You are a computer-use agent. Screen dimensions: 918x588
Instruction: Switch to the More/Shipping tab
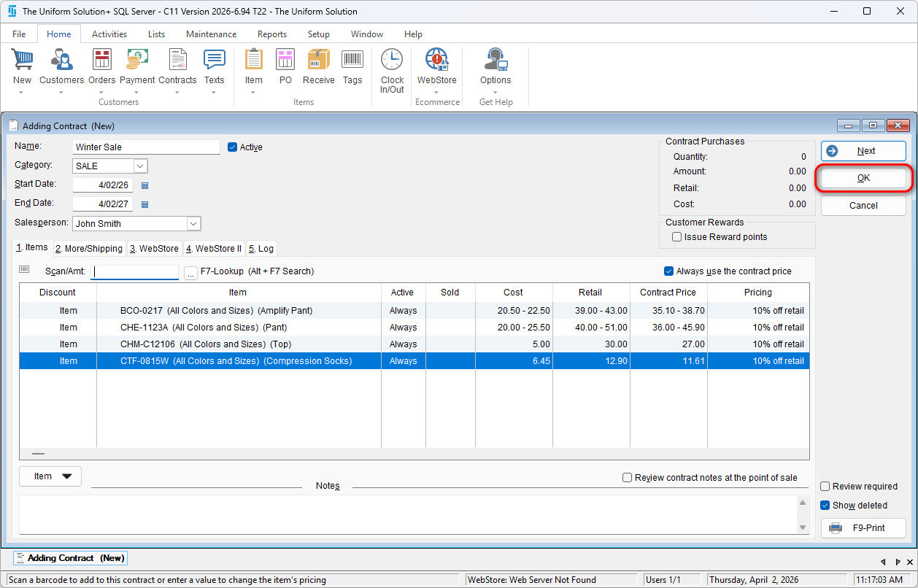pos(90,249)
